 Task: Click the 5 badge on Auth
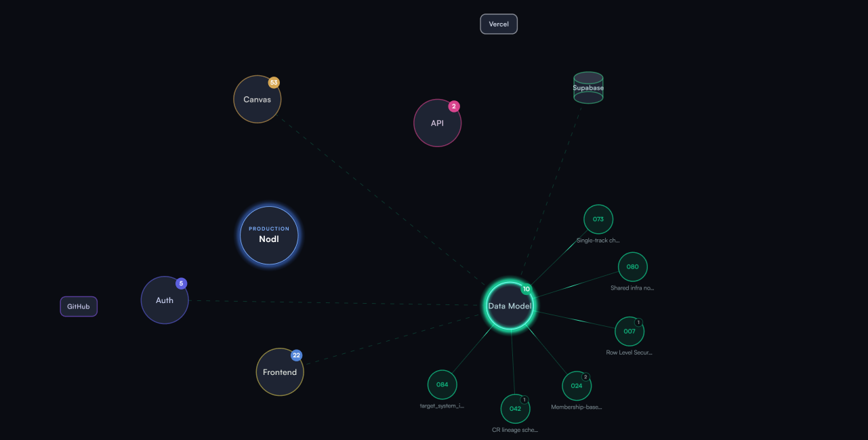click(x=181, y=283)
